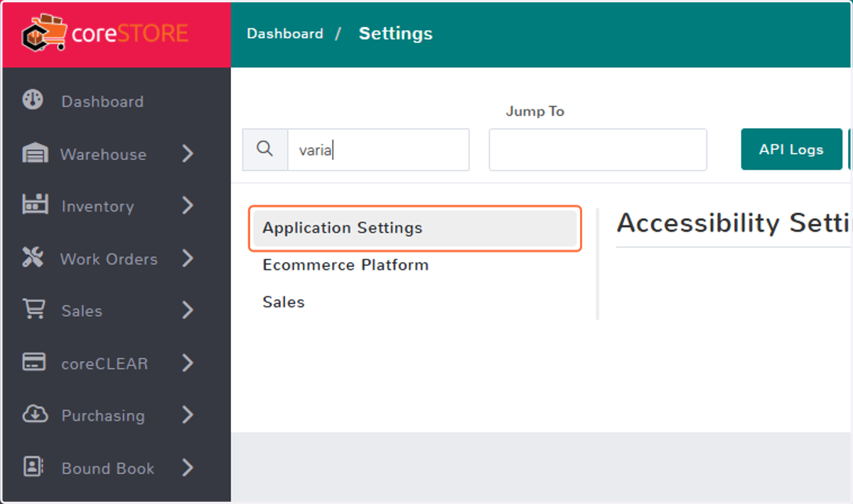Image resolution: width=853 pixels, height=504 pixels.
Task: Click the Settings breadcrumb title
Action: [x=395, y=33]
